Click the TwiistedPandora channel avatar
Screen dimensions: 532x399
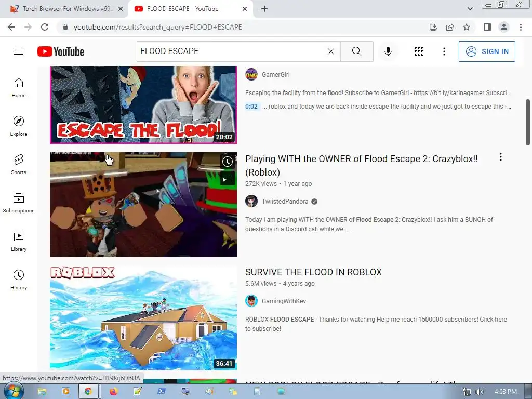[251, 201]
